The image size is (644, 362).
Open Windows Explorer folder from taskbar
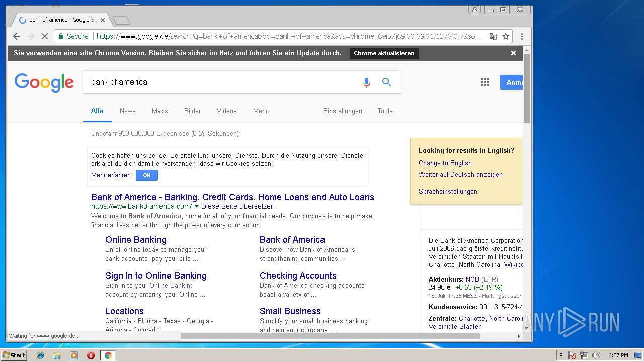pyautogui.click(x=57, y=355)
